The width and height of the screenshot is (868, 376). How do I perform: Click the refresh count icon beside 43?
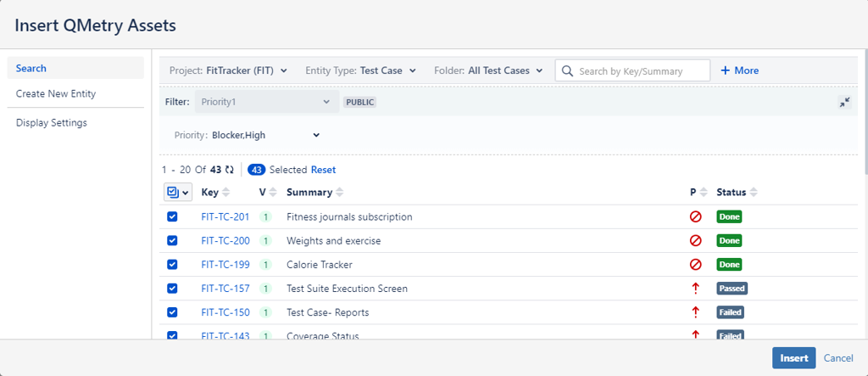click(228, 170)
